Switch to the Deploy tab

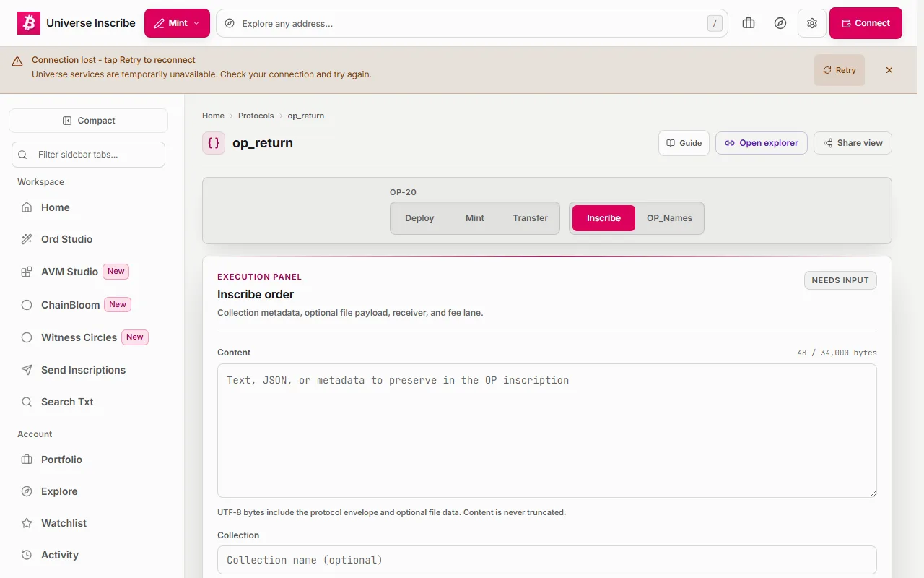[419, 218]
